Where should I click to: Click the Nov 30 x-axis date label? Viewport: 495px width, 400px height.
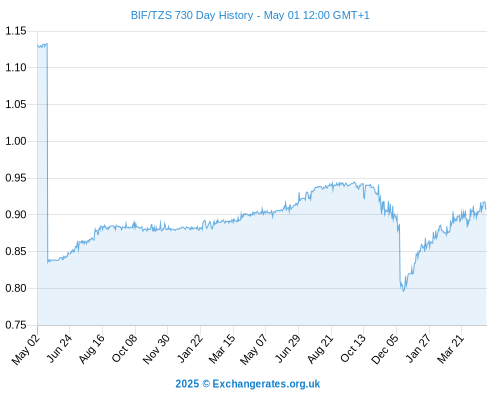156,349
